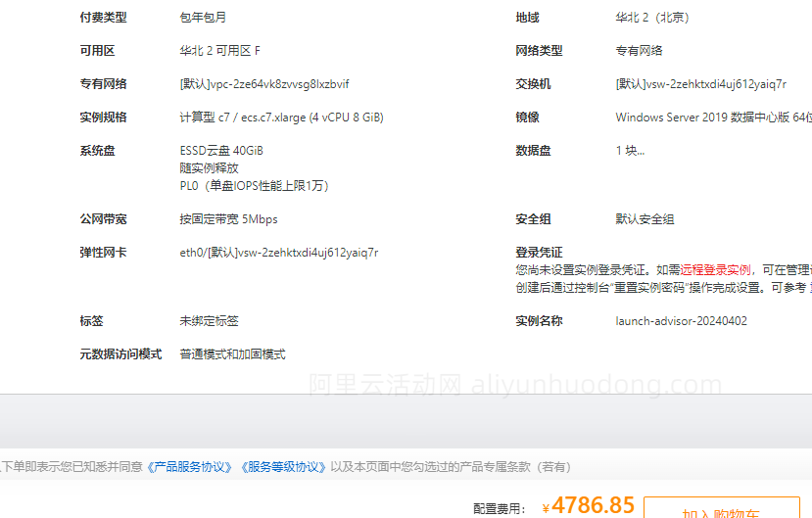Open the 《产品服务协议》 agreement link
The image size is (812, 518).
click(x=191, y=467)
